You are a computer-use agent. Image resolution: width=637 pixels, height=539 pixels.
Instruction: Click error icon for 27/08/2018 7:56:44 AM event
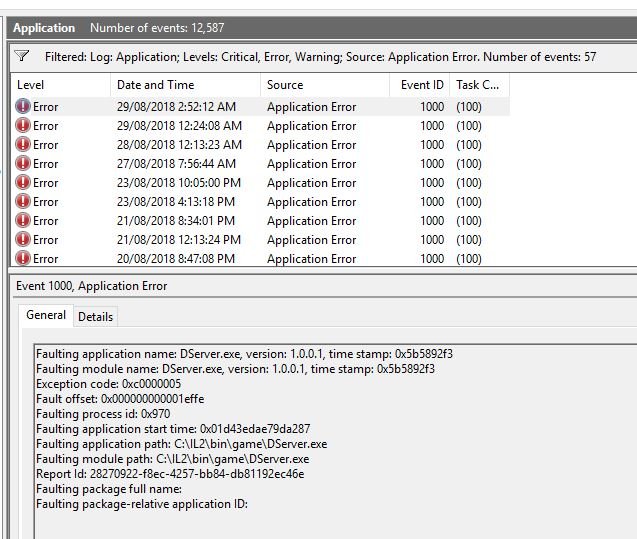coord(23,164)
